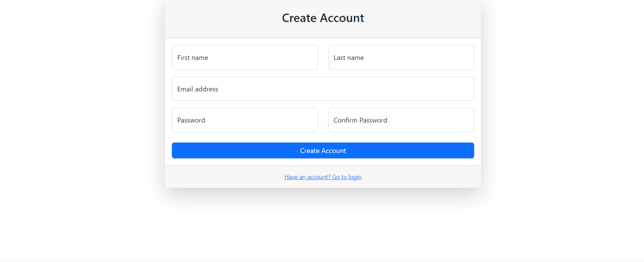Viewport: 644px width, 262px height.
Task: Focus the Password input field
Action: click(x=245, y=120)
